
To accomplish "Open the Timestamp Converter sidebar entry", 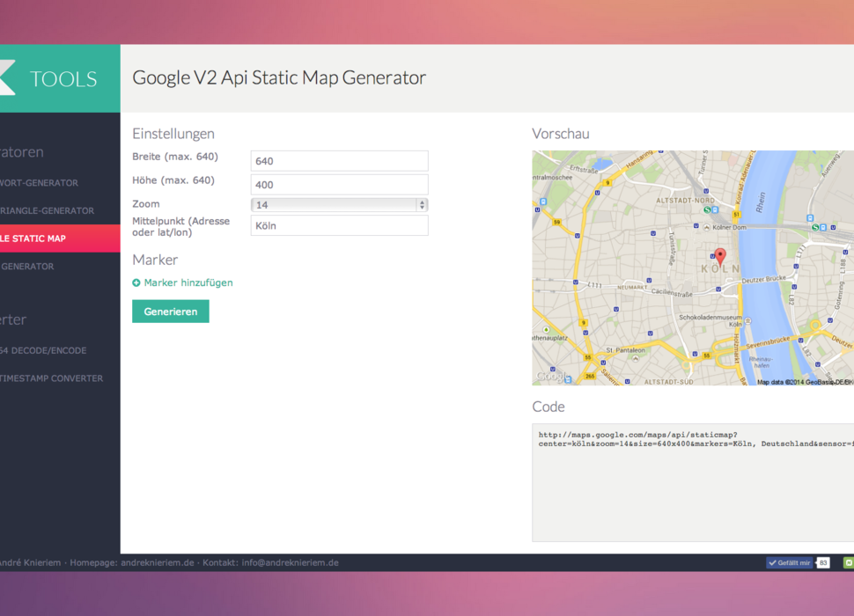I will tap(53, 378).
